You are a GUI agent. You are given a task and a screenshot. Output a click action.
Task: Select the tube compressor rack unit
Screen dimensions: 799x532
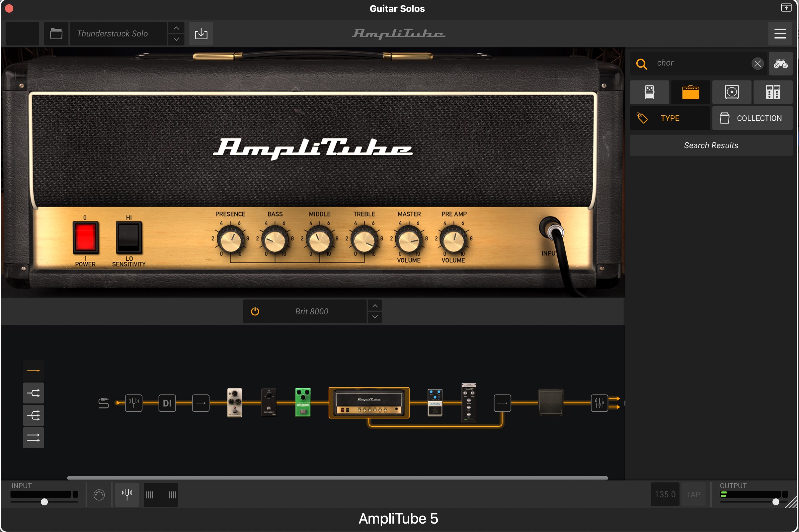pyautogui.click(x=469, y=403)
